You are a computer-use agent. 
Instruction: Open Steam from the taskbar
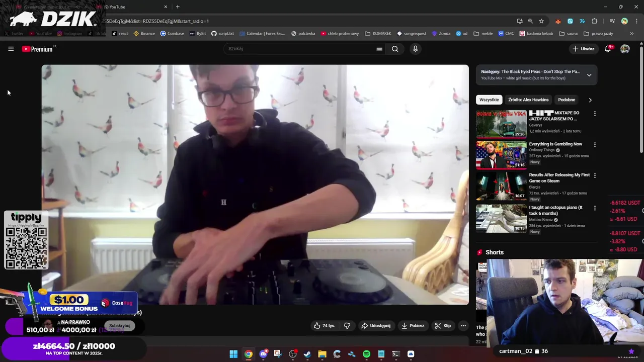click(307, 354)
